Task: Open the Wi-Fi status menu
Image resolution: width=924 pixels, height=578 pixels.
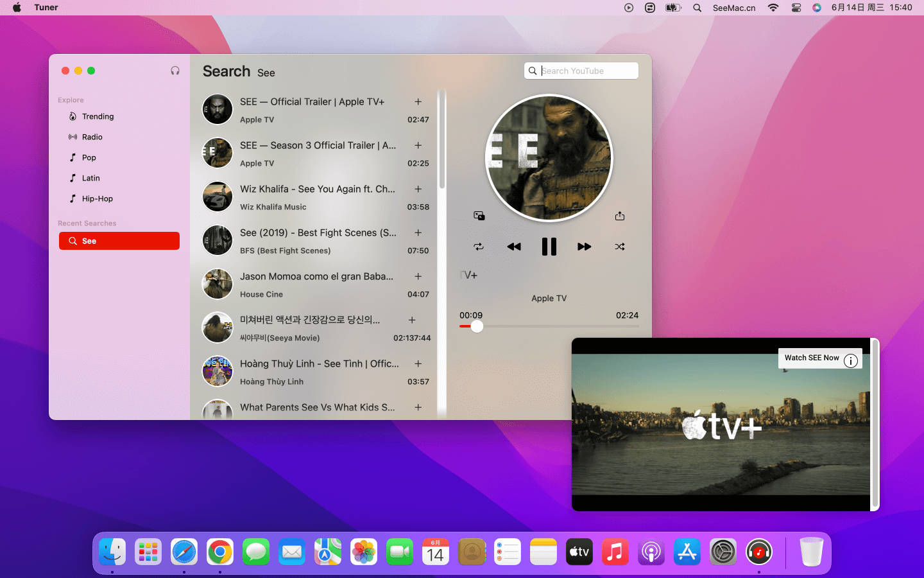Action: [773, 8]
